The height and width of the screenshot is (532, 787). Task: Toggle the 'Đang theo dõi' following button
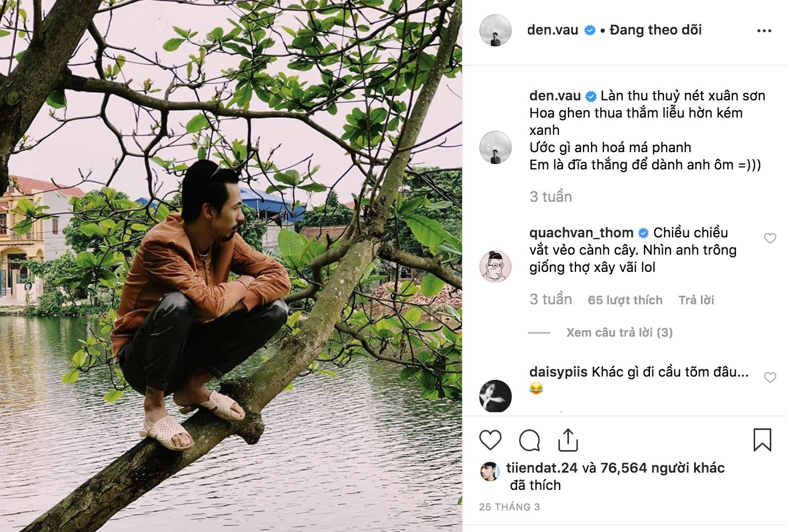[x=655, y=30]
